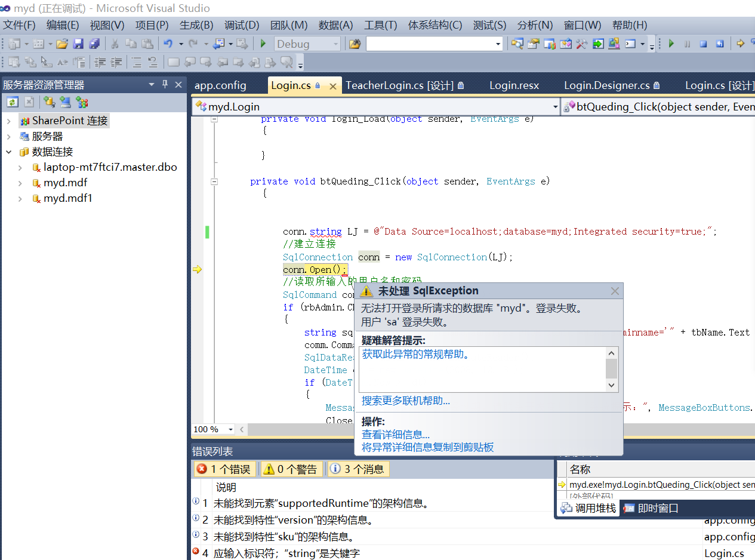Click the Copy toolbar icon

131,44
